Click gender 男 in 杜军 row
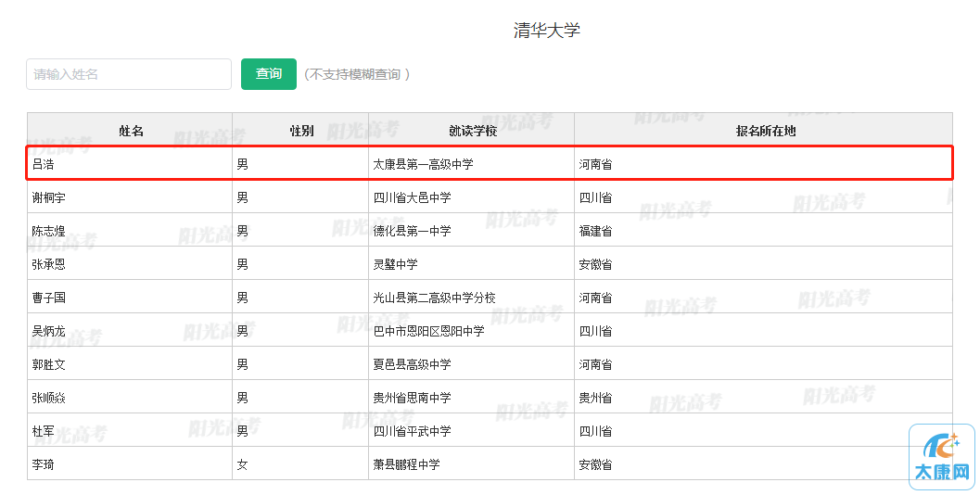980x495 pixels. [x=243, y=431]
